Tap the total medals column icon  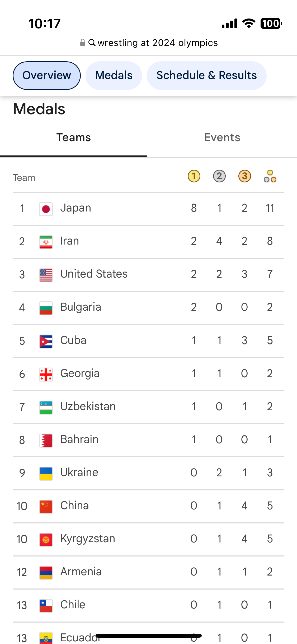click(x=270, y=176)
